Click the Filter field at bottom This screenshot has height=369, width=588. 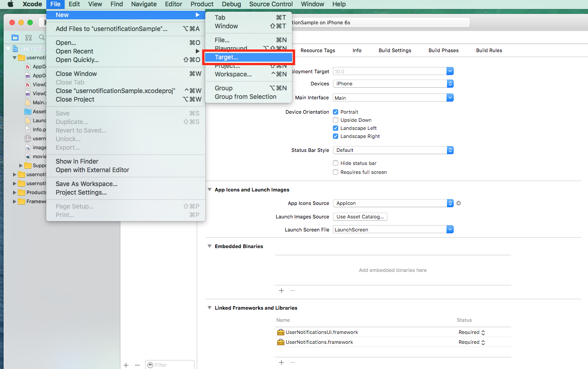pyautogui.click(x=170, y=365)
